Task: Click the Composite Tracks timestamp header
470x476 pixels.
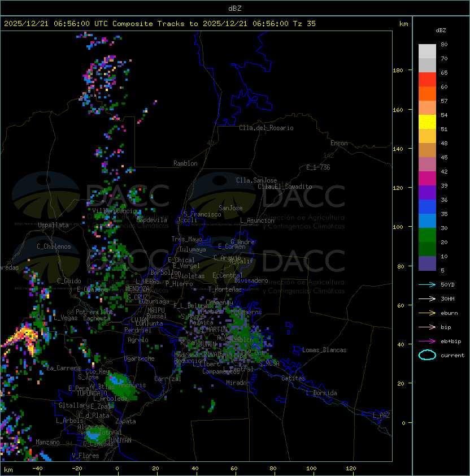Action: click(x=160, y=23)
